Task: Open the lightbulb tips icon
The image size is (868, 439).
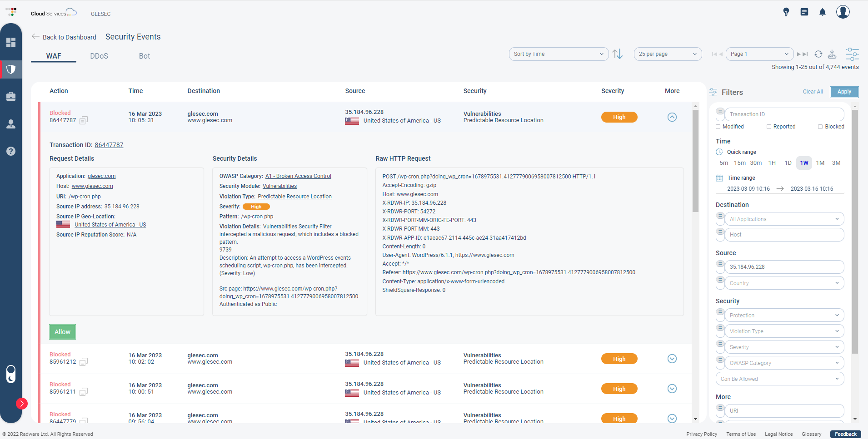Action: [x=786, y=12]
